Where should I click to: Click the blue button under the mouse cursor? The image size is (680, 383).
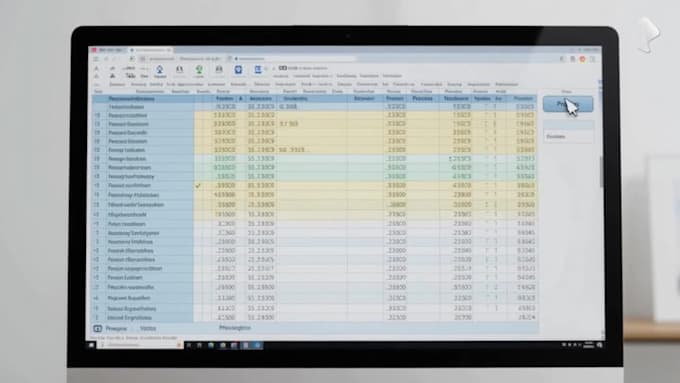pyautogui.click(x=568, y=104)
